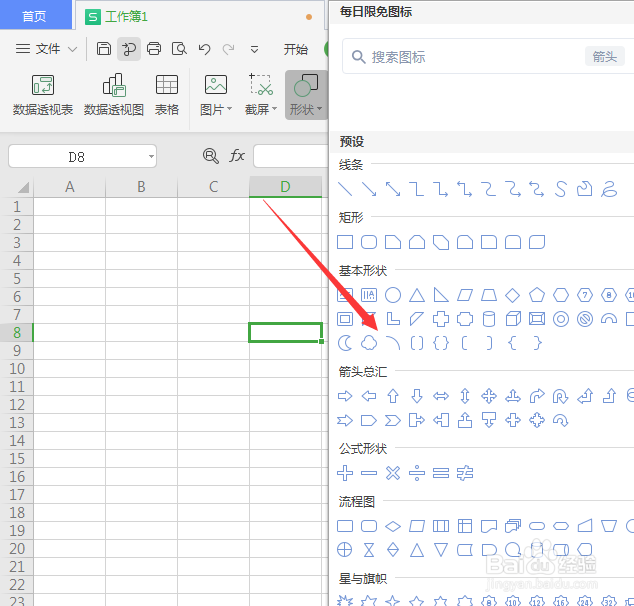Screen dimensions: 634x606
Task: Open Print Preview icon
Action: 179,49
